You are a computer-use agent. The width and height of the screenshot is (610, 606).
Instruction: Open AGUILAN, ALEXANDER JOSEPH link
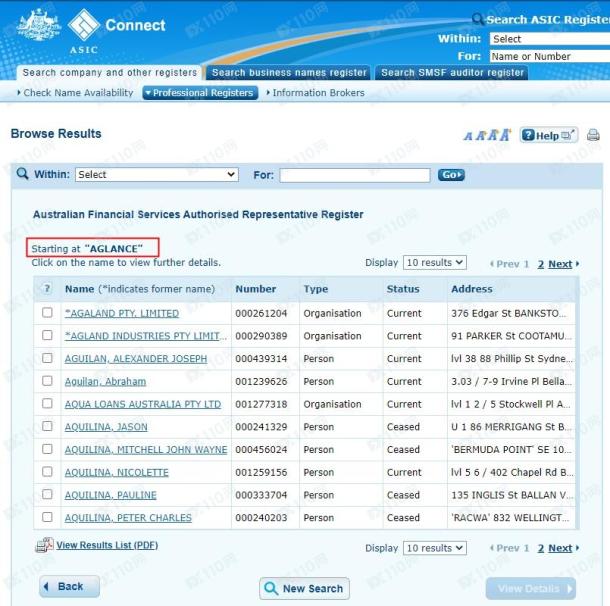136,359
